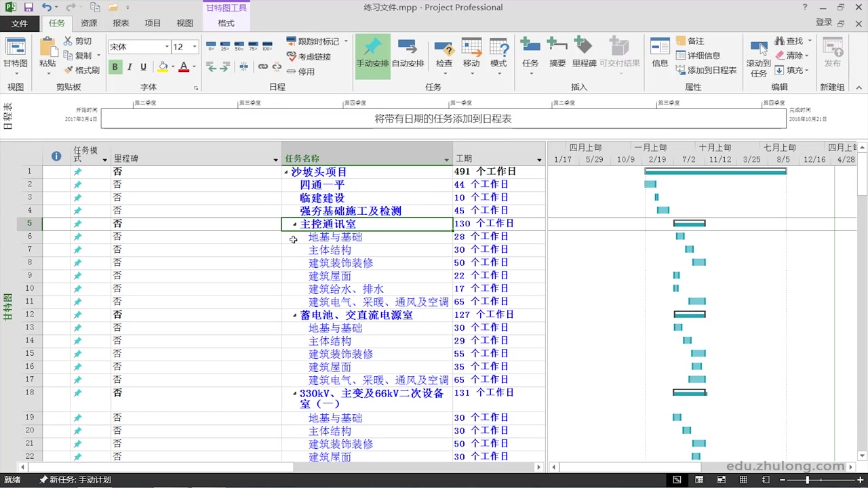868x488 pixels.
Task: Open the background highlight color picker
Action: pos(163,66)
